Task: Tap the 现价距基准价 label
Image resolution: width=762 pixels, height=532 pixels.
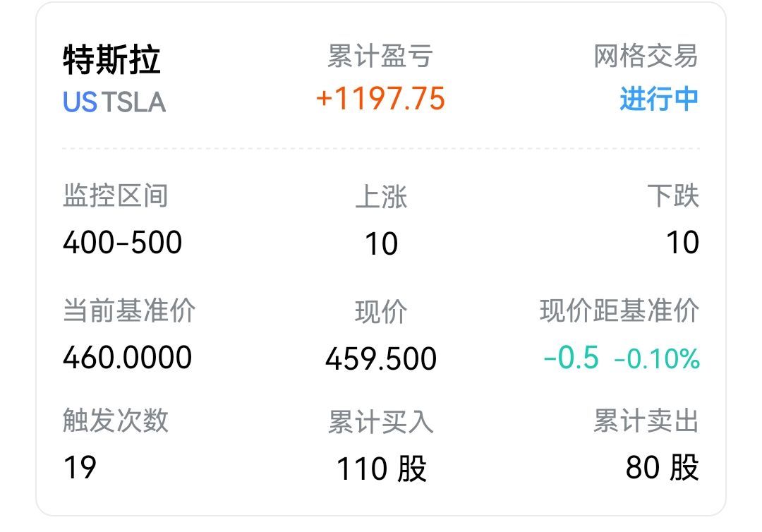Action: click(x=619, y=311)
